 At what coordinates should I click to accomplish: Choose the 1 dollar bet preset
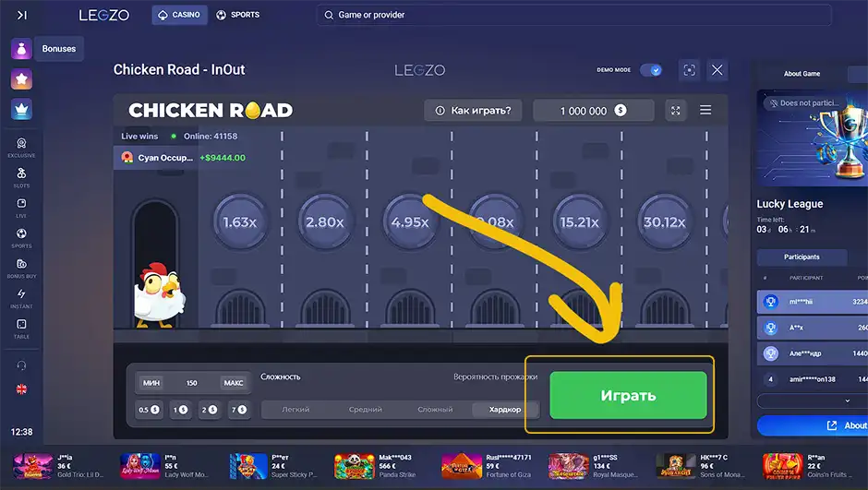tap(180, 410)
